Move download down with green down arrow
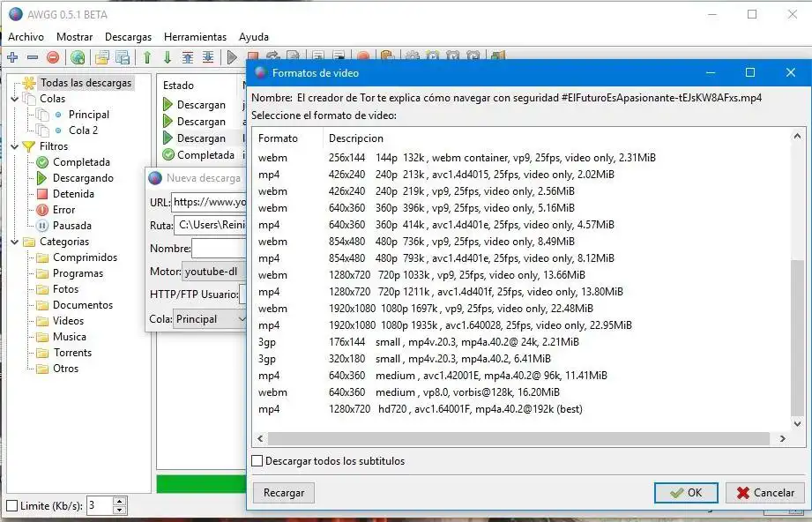812x522 pixels. tap(168, 57)
